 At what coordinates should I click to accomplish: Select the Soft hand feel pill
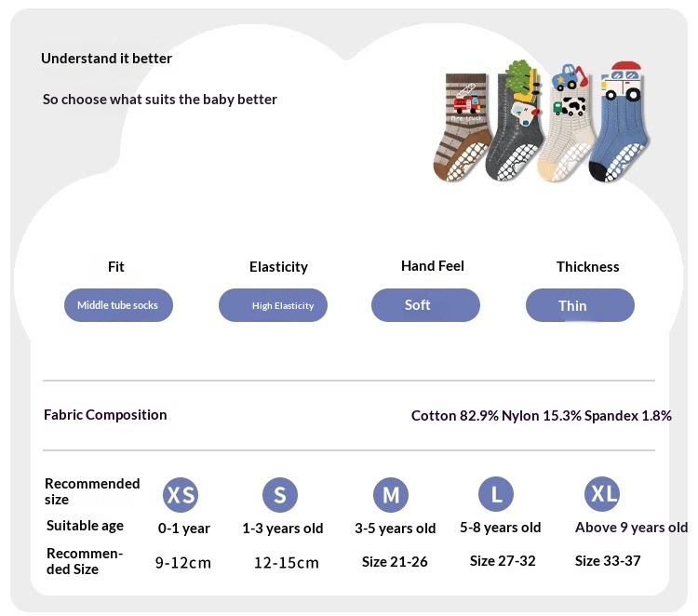click(x=425, y=305)
